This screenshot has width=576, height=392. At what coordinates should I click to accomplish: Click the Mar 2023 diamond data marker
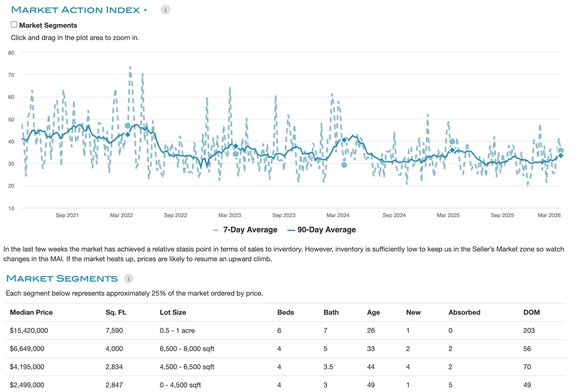tap(236, 146)
